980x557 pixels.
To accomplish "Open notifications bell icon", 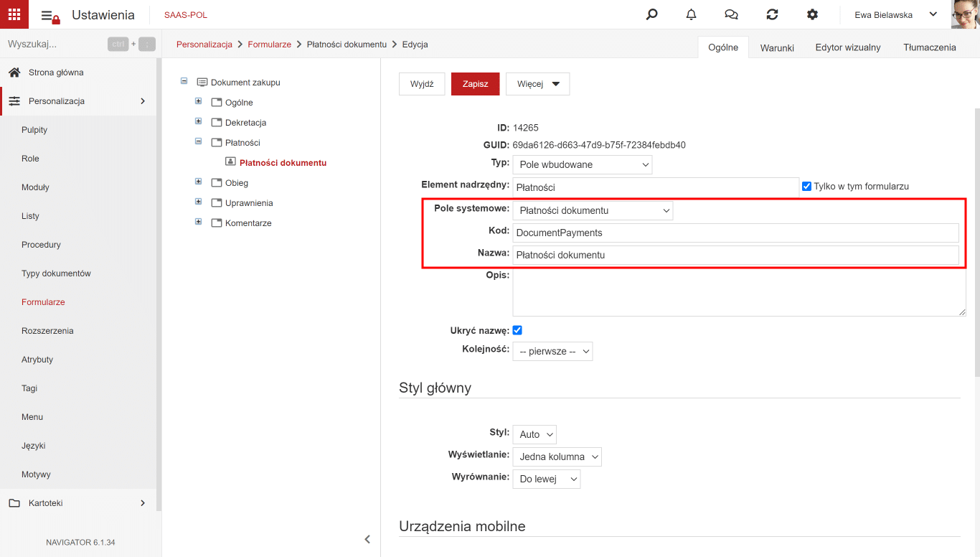I will tap(691, 14).
